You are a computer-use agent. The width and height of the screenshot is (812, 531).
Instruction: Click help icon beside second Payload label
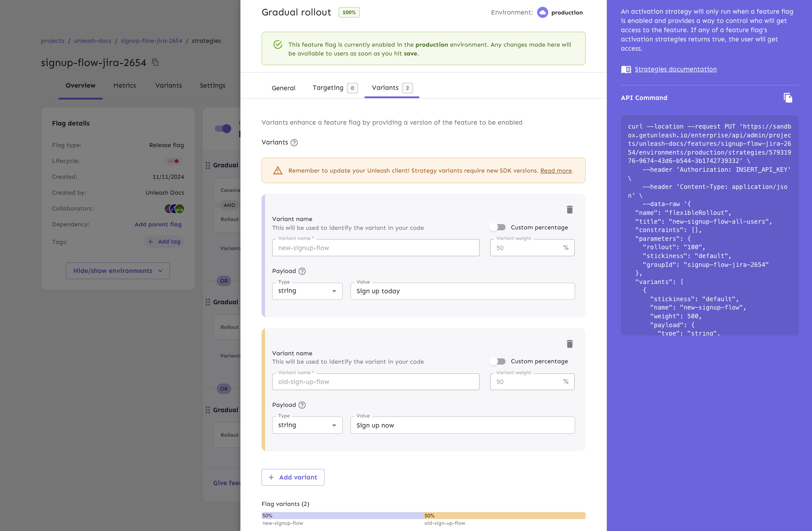click(x=302, y=405)
